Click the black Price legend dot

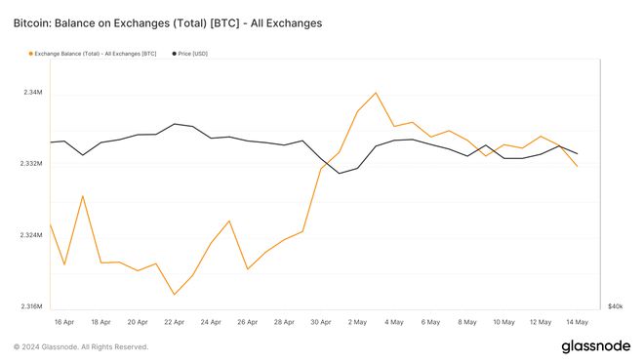pos(174,54)
